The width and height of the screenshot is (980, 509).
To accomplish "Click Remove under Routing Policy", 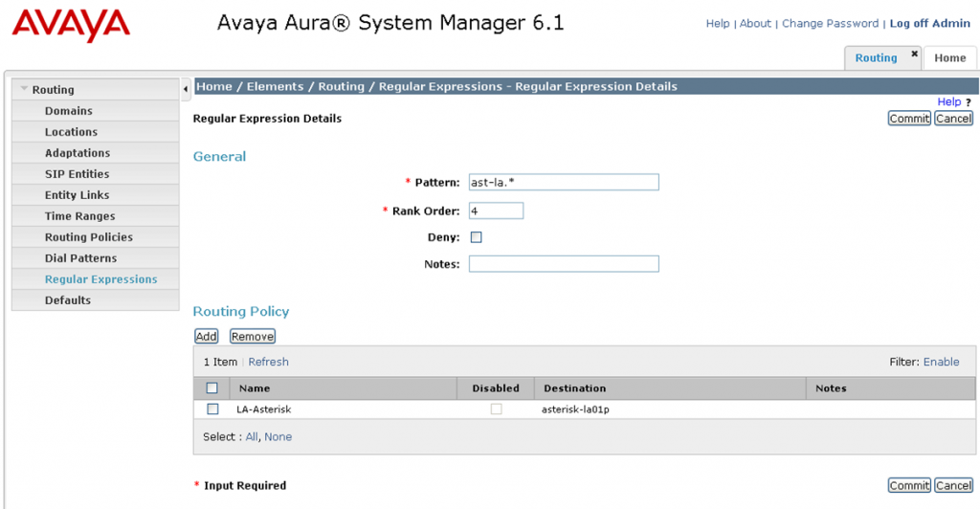I will [x=253, y=337].
